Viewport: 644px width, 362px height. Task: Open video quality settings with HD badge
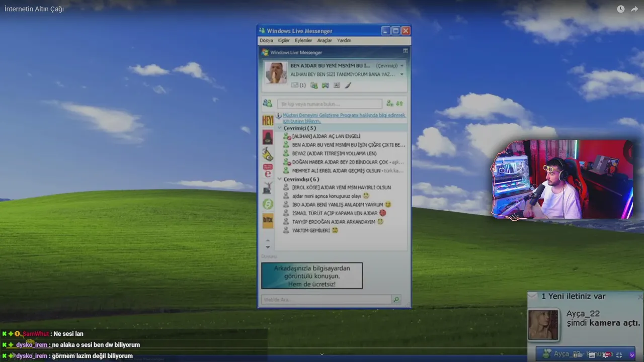coord(606,355)
